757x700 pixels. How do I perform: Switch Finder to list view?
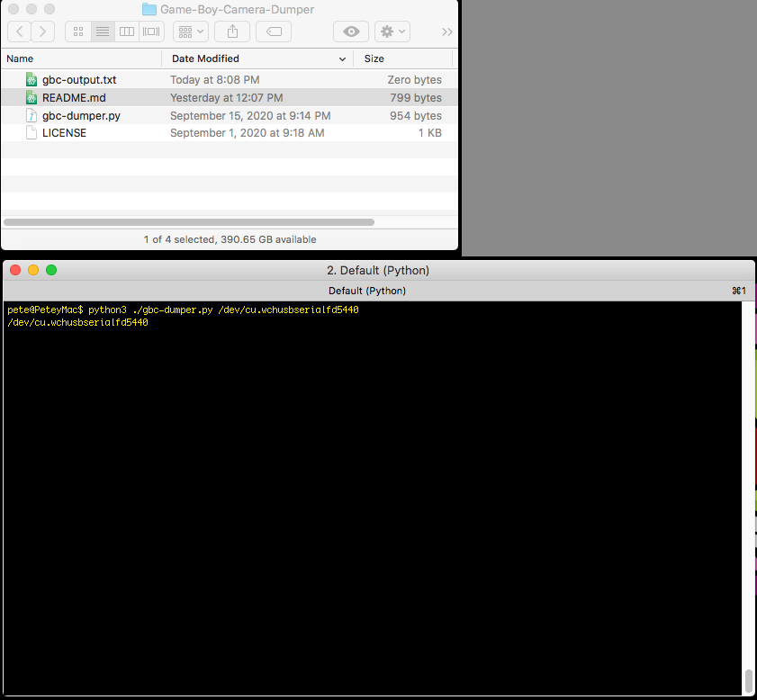(103, 31)
